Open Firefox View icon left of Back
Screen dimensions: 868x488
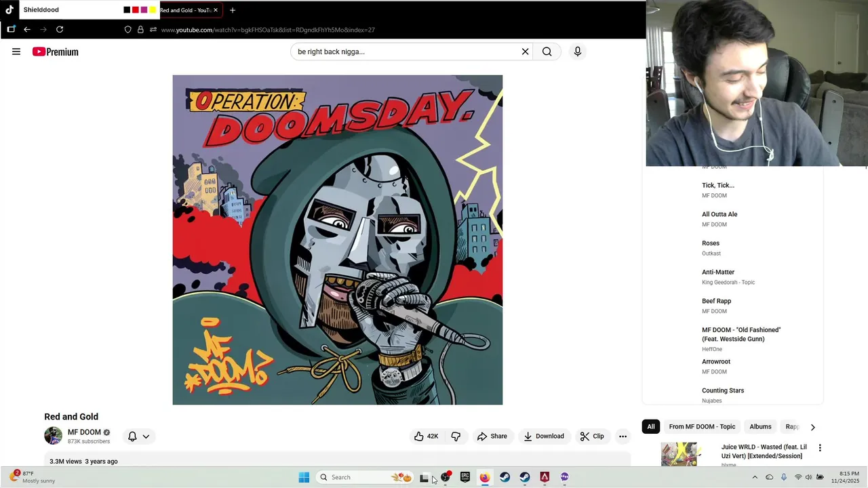click(x=11, y=30)
